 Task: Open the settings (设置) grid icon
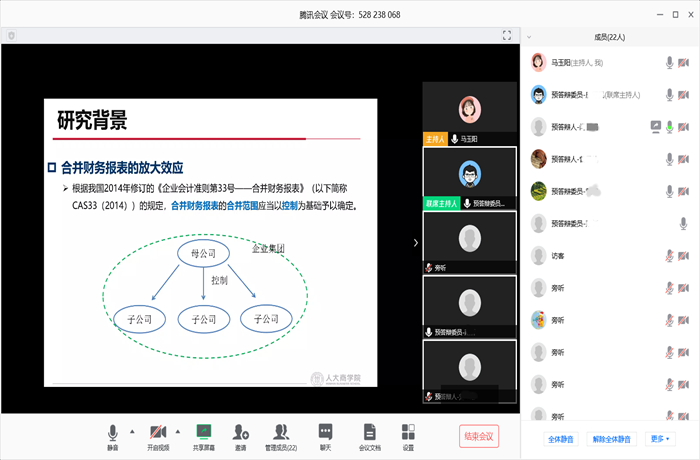pos(408,432)
